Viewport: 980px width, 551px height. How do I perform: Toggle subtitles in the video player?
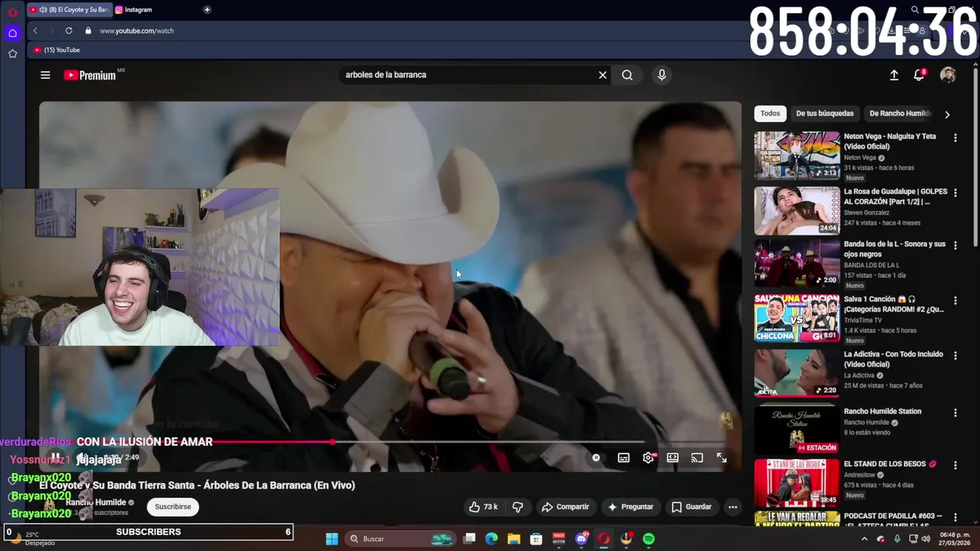tap(624, 458)
